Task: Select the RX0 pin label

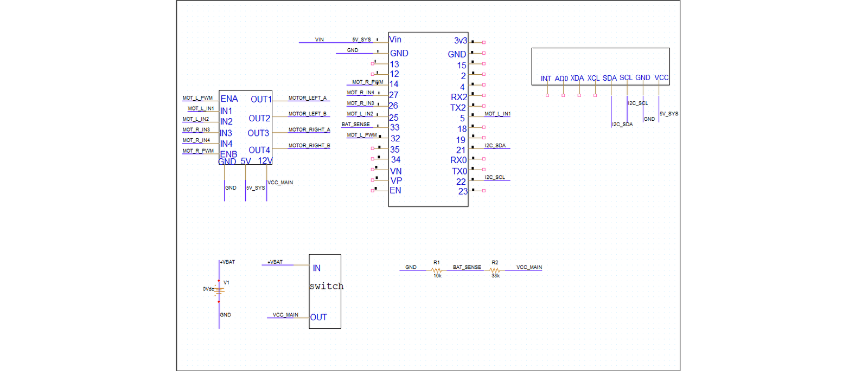Action: tap(459, 160)
